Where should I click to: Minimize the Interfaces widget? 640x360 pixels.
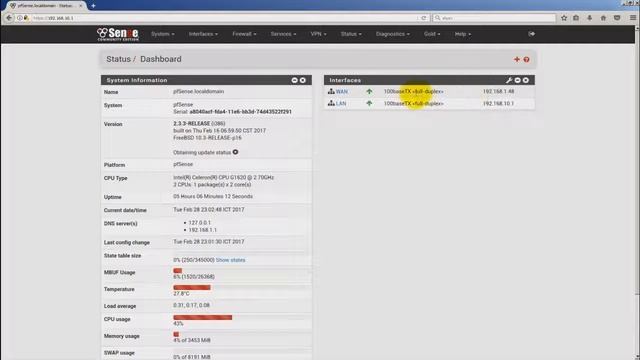pyautogui.click(x=518, y=80)
